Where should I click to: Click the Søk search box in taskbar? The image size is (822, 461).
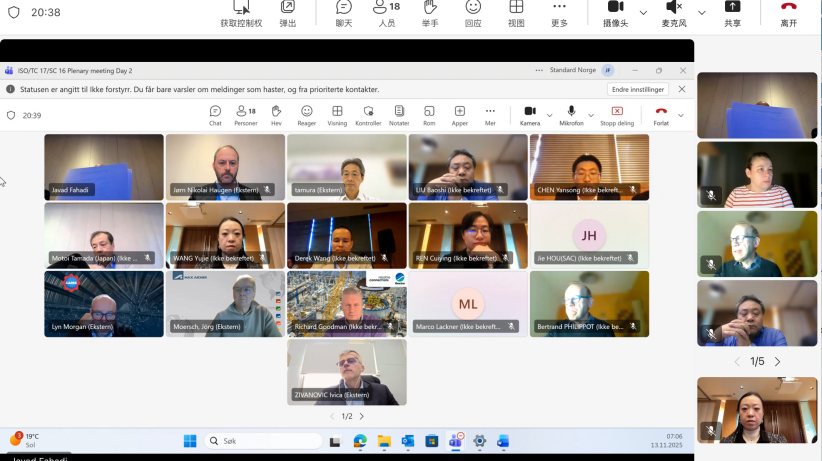click(263, 441)
